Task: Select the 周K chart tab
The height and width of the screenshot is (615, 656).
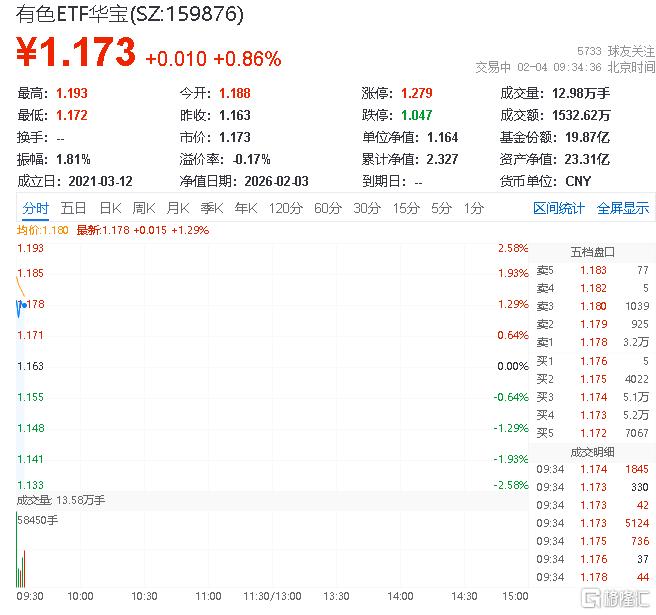Action: pyautogui.click(x=144, y=208)
